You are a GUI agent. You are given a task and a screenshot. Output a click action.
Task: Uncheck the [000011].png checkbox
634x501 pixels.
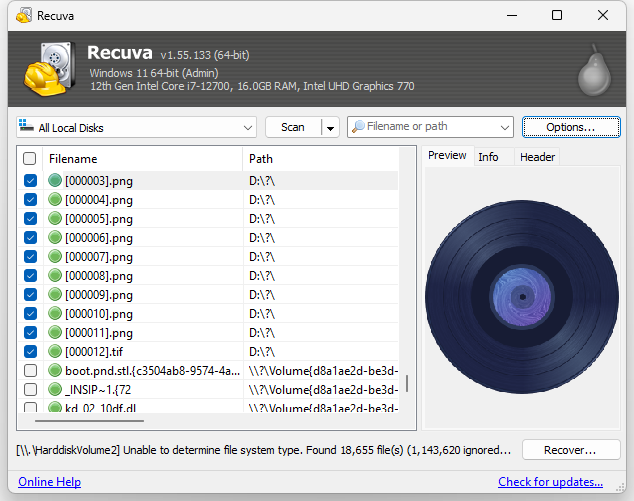point(30,332)
